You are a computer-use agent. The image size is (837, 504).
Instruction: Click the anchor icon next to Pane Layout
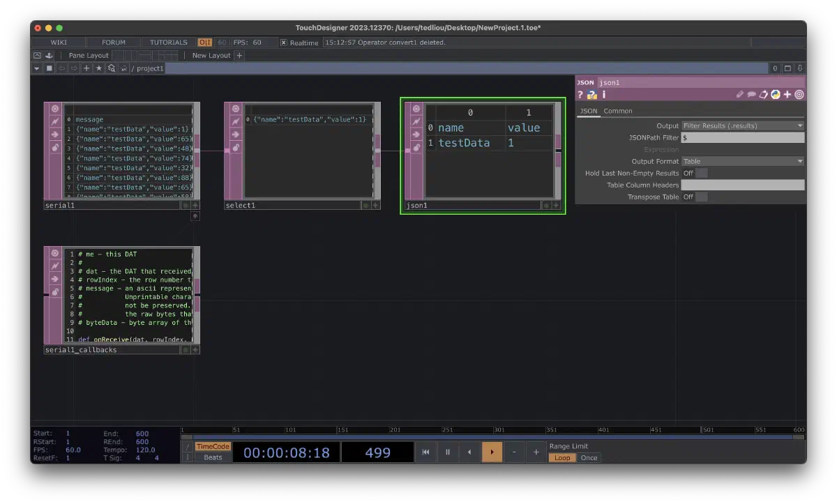tap(48, 55)
